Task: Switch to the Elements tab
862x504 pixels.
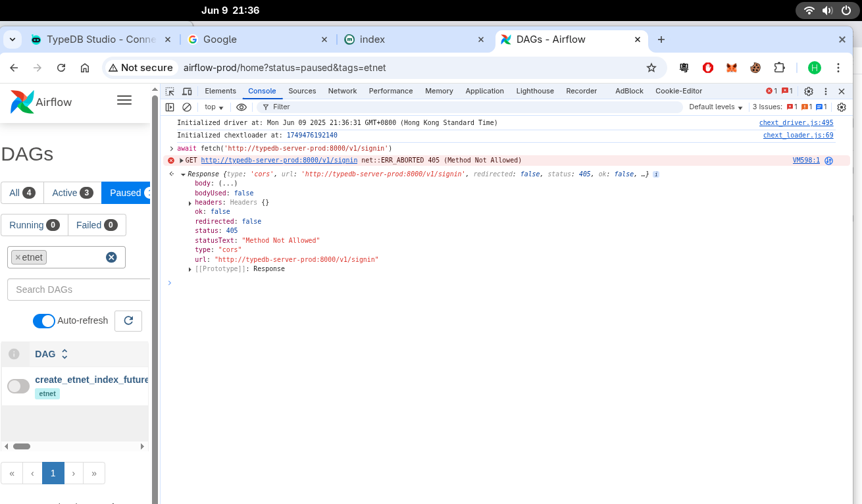Action: click(x=220, y=91)
